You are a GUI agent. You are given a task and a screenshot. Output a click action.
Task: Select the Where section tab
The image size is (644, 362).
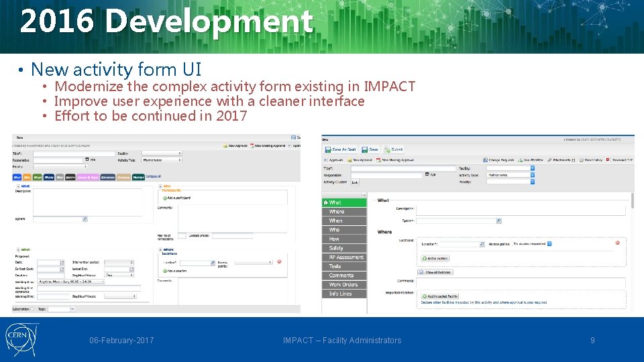pyautogui.click(x=344, y=211)
